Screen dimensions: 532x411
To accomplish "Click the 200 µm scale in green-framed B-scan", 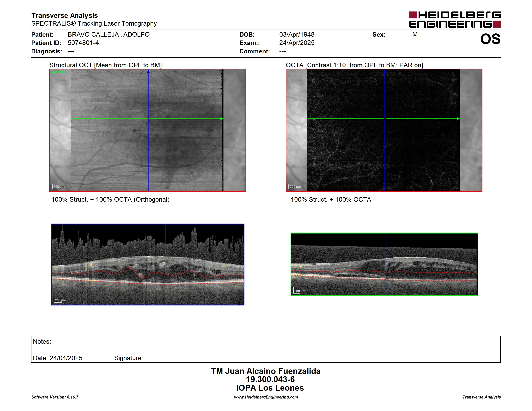I will (x=299, y=291).
